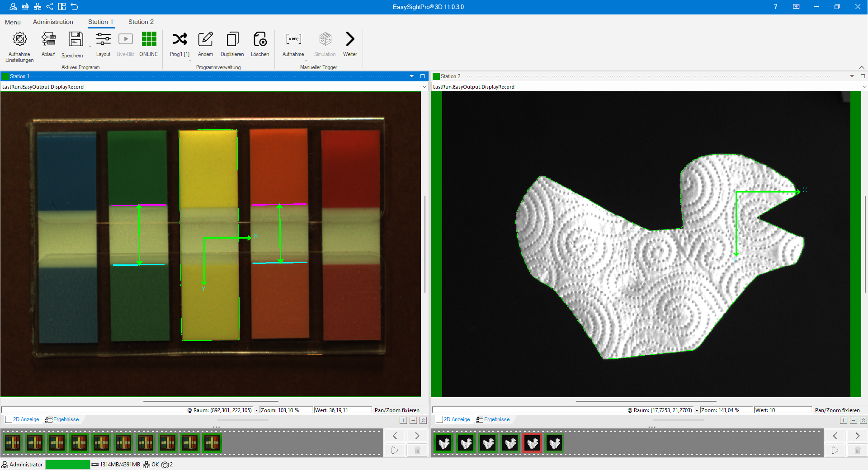Expand Station 1 DisplayRecord dropdown

[x=424, y=87]
